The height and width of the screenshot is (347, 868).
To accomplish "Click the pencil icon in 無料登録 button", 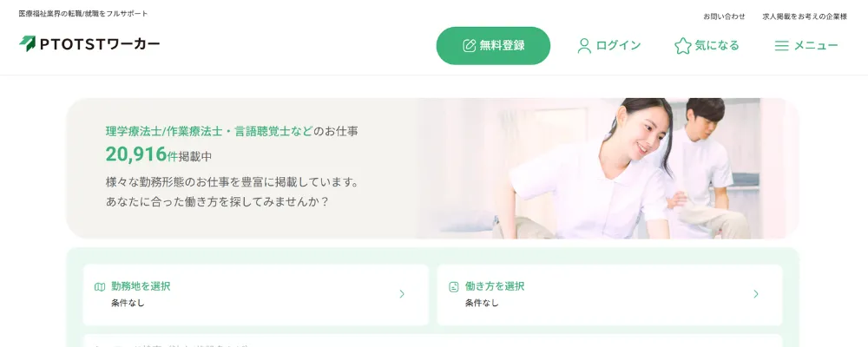I will (469, 46).
